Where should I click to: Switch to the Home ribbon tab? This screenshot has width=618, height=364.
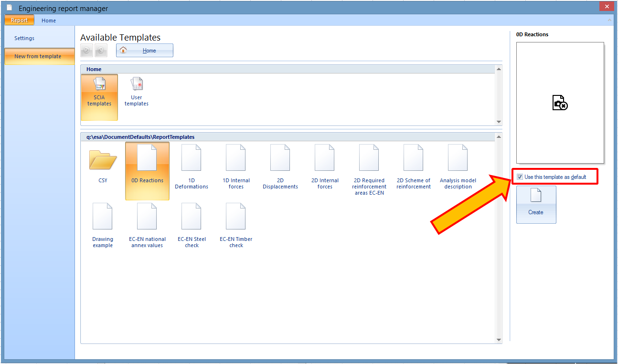49,21
